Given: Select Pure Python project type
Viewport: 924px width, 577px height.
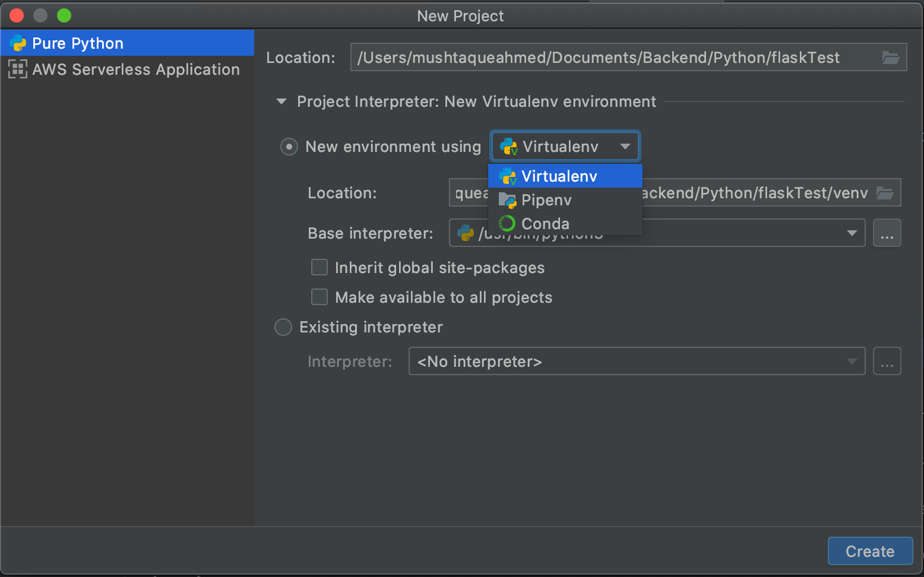Looking at the screenshot, I should click(127, 43).
